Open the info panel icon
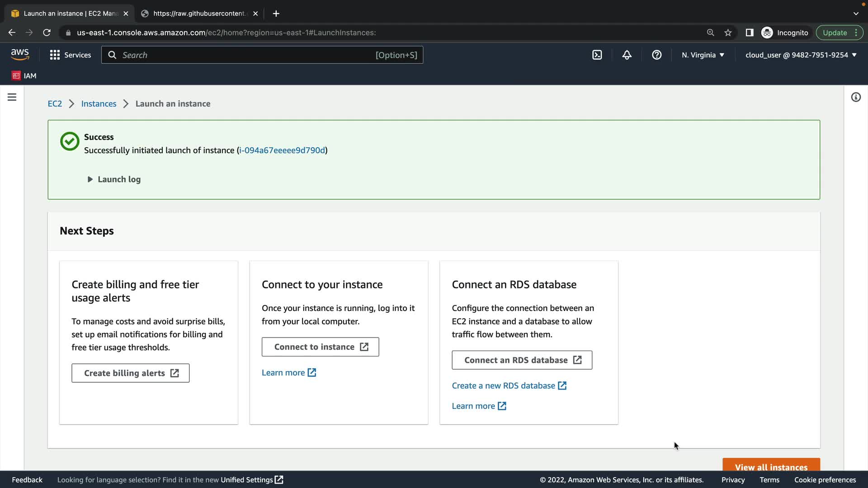This screenshot has height=488, width=868. click(856, 97)
